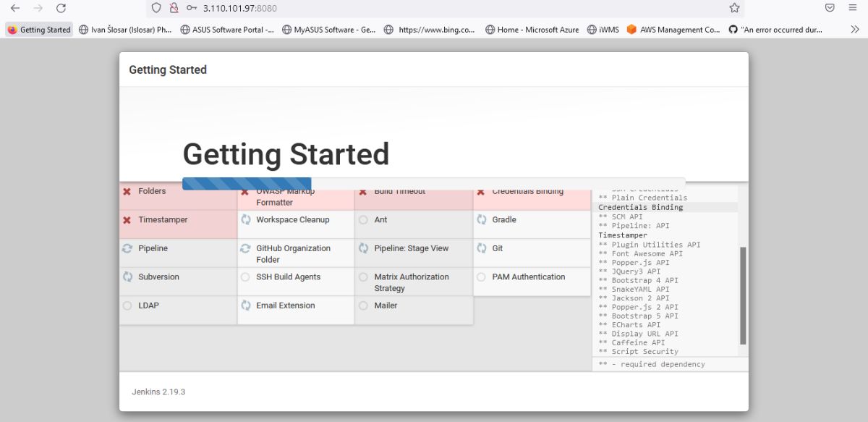Click pending circle beside Matrix Authorization Strategy
This screenshot has height=422, width=868.
click(x=363, y=277)
